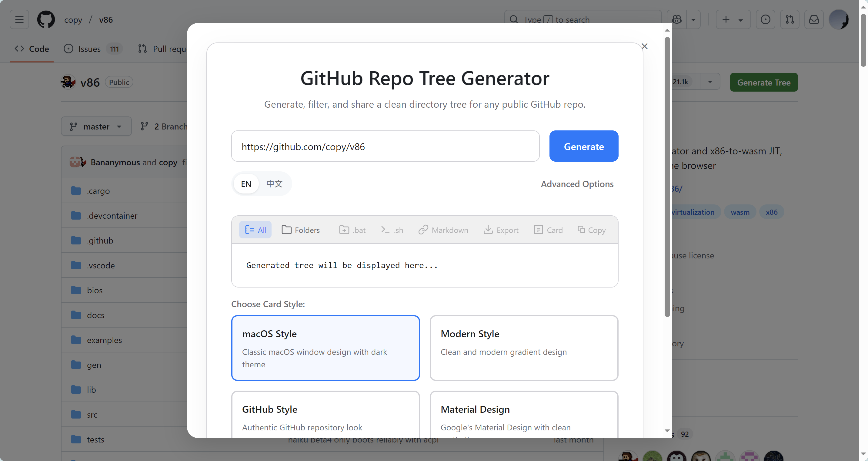Create a Card from the tree

pyautogui.click(x=548, y=230)
